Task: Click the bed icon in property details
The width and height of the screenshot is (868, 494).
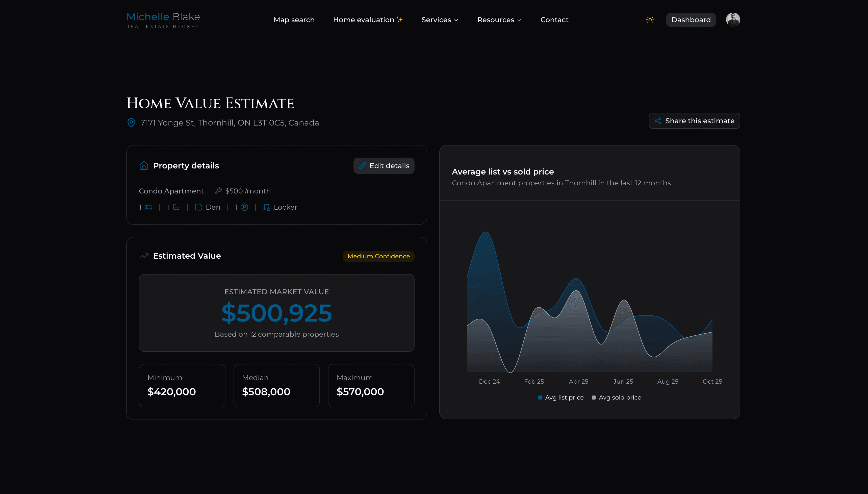Action: tap(148, 207)
